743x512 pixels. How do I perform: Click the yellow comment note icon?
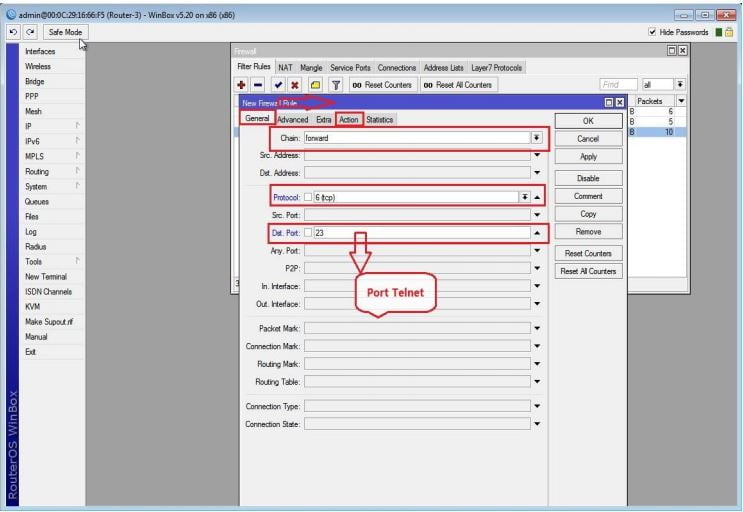tap(315, 85)
